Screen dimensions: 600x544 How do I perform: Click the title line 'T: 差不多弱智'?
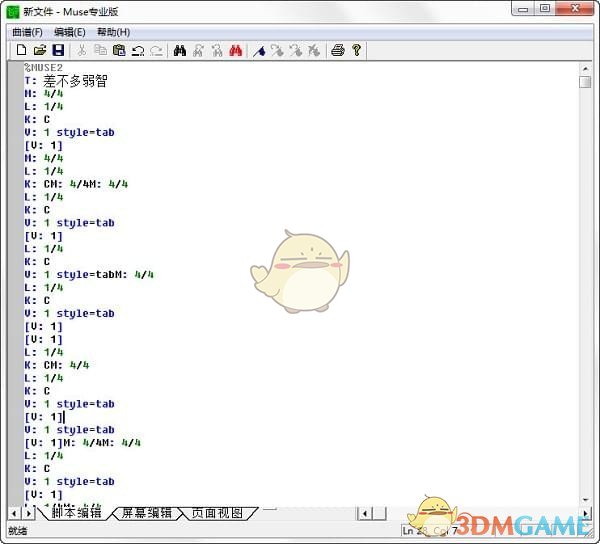pos(66,81)
